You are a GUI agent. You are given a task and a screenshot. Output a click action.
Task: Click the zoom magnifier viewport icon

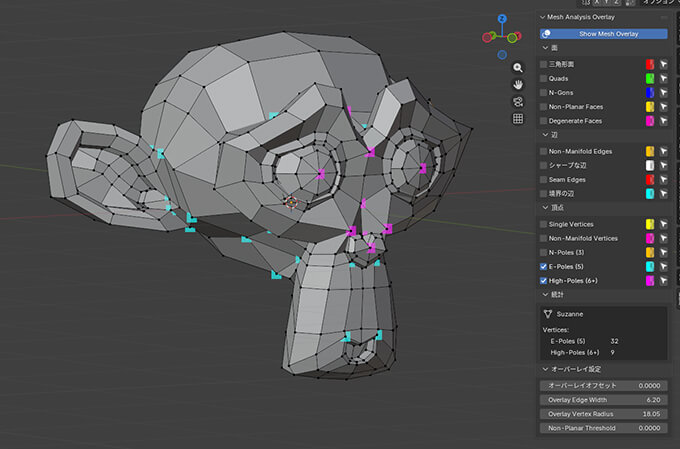(518, 68)
